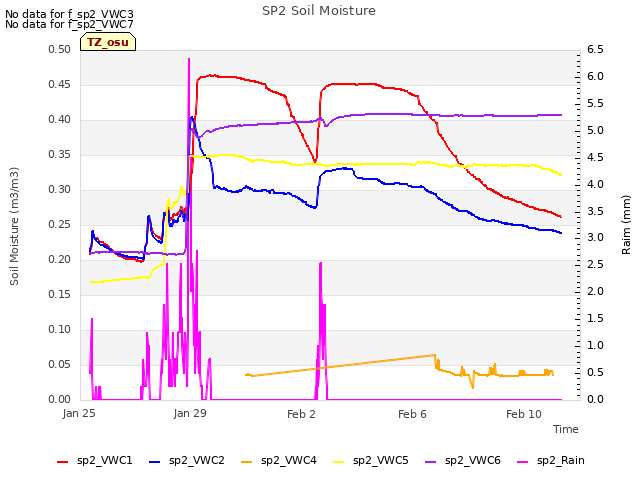640x480 pixels.
Task: Click the 0.45 left axis tick label
Action: point(60,84)
